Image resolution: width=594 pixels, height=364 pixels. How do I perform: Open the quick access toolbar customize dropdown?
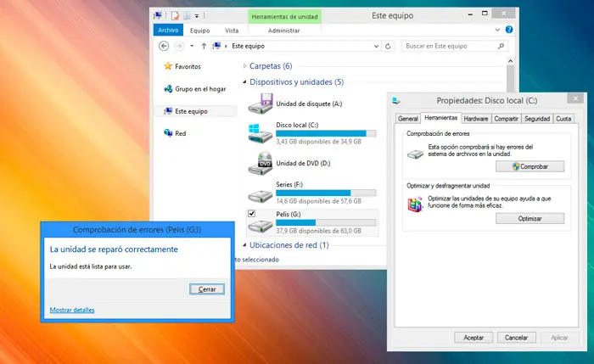tap(197, 16)
